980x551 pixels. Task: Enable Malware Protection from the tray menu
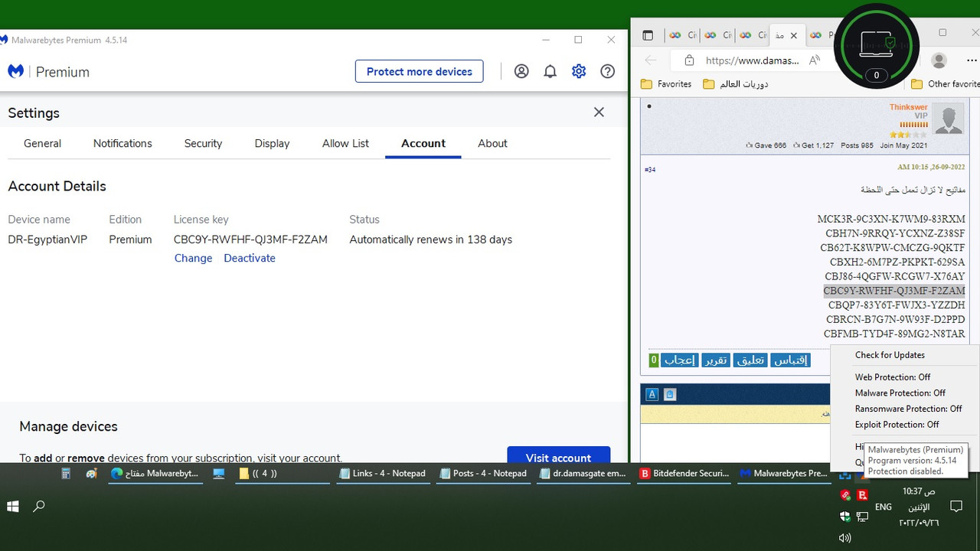coord(900,393)
